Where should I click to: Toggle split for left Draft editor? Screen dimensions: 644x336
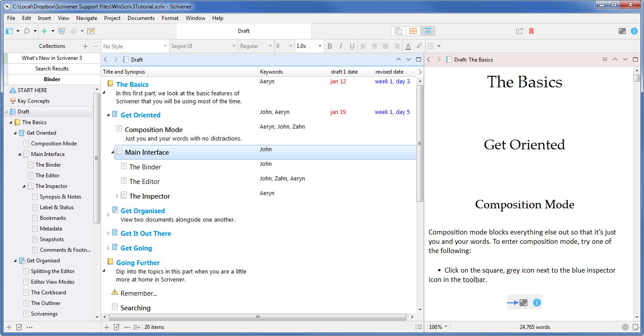coord(419,59)
